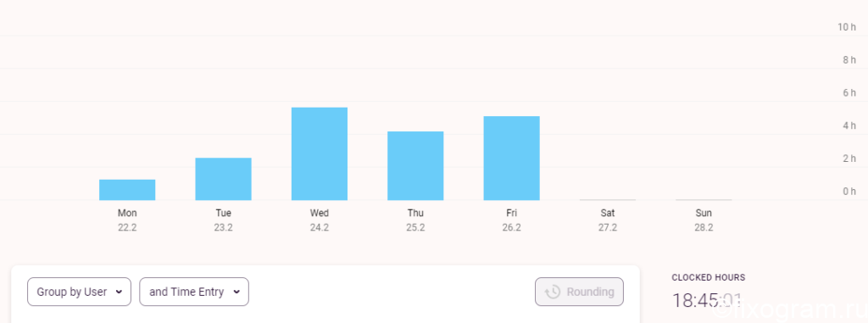Click the Friday bar in chart
Screen dimensions: 868x323
(x=511, y=159)
